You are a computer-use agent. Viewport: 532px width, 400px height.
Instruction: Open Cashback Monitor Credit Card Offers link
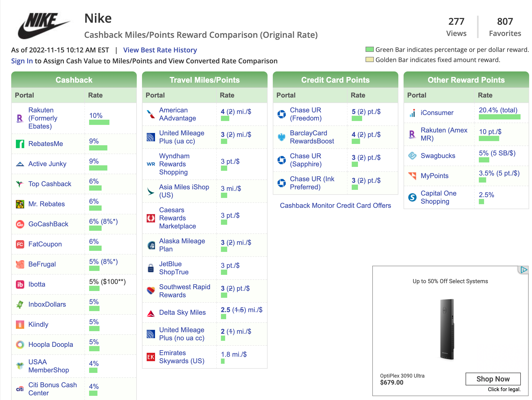point(335,205)
